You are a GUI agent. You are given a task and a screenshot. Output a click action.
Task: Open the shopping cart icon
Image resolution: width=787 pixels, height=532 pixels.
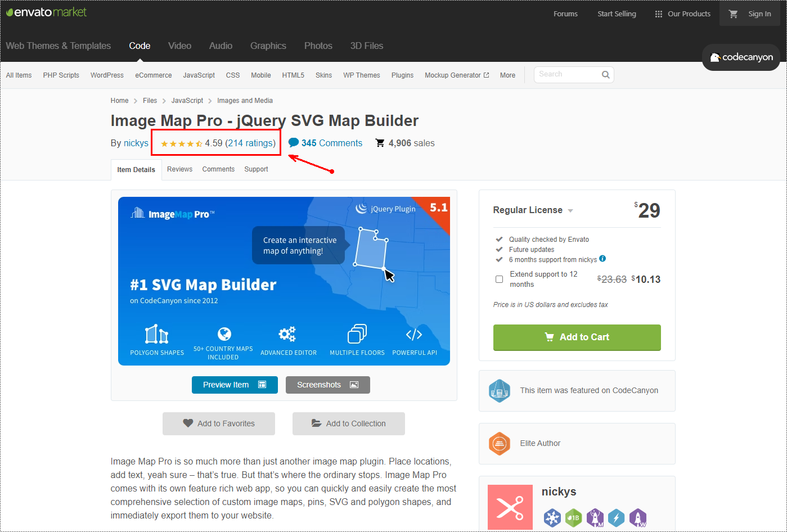(x=734, y=14)
